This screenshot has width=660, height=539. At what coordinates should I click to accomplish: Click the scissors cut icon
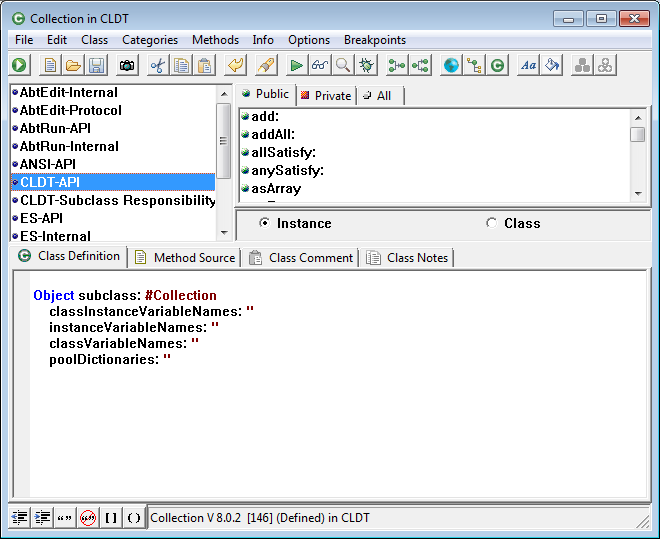pyautogui.click(x=157, y=66)
